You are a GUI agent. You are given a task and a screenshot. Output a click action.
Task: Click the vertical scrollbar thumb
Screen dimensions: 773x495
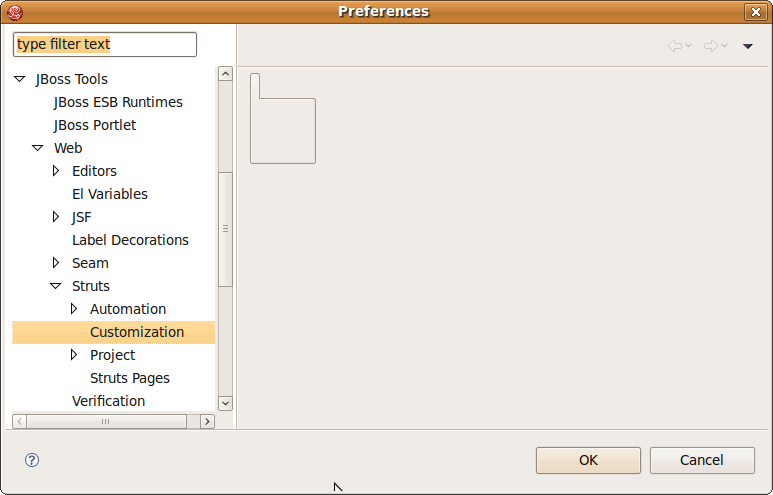click(x=225, y=229)
